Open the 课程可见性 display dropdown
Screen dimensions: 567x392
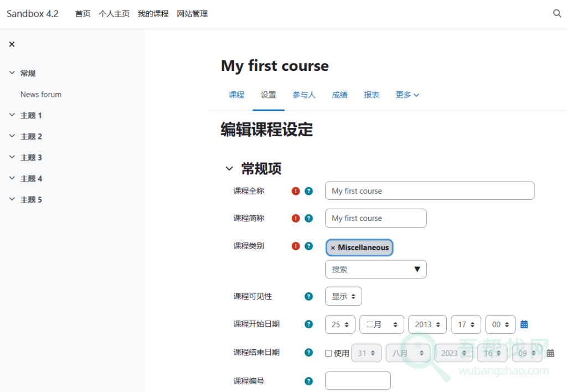343,296
